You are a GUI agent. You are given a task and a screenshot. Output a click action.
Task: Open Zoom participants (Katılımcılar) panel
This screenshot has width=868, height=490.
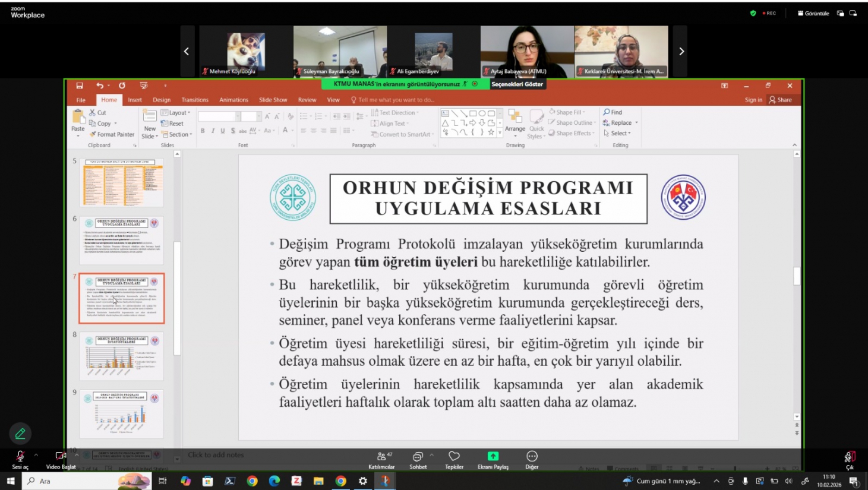point(381,457)
